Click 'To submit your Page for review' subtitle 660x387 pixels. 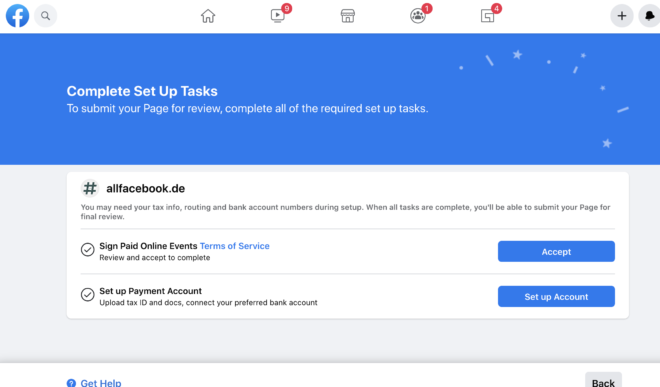(x=248, y=109)
